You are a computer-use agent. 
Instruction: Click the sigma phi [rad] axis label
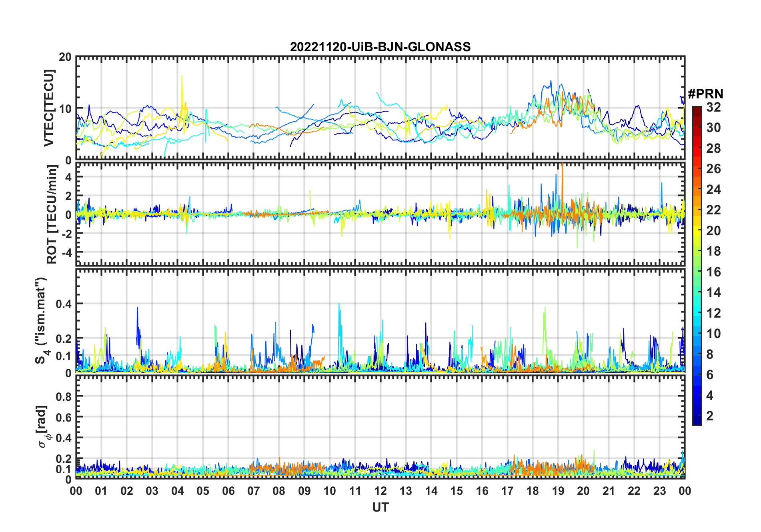pyautogui.click(x=43, y=427)
